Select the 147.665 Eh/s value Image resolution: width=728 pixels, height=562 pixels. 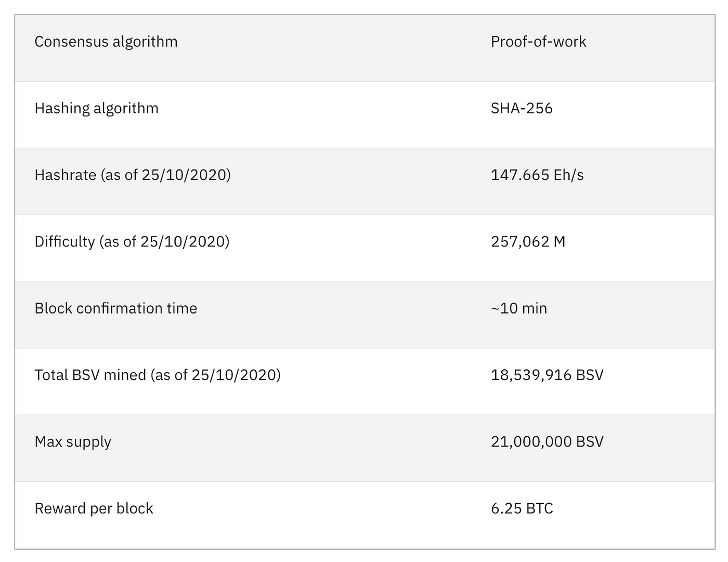pyautogui.click(x=537, y=175)
